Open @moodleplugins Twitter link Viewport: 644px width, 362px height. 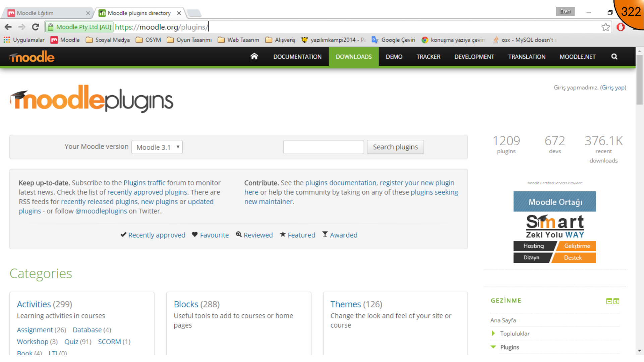click(x=101, y=211)
